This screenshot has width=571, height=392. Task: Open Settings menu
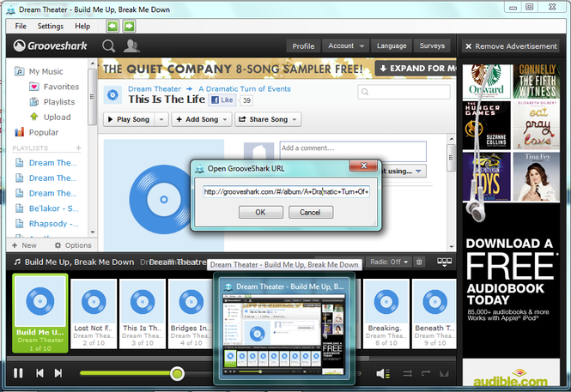tap(51, 27)
